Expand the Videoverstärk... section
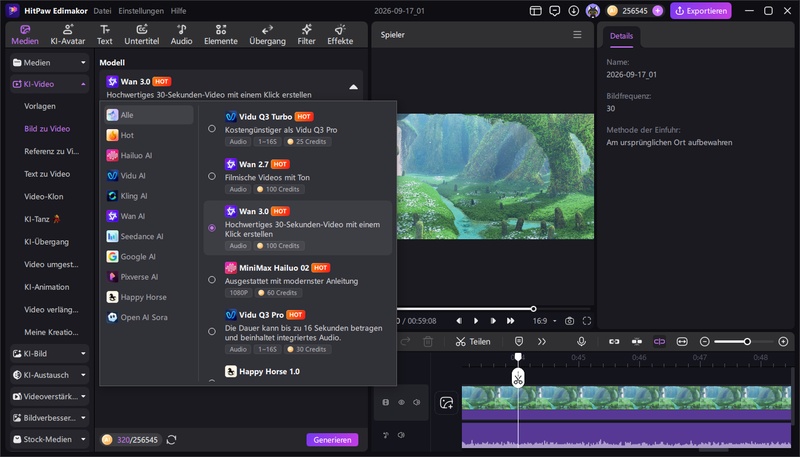This screenshot has height=457, width=800. [x=49, y=396]
